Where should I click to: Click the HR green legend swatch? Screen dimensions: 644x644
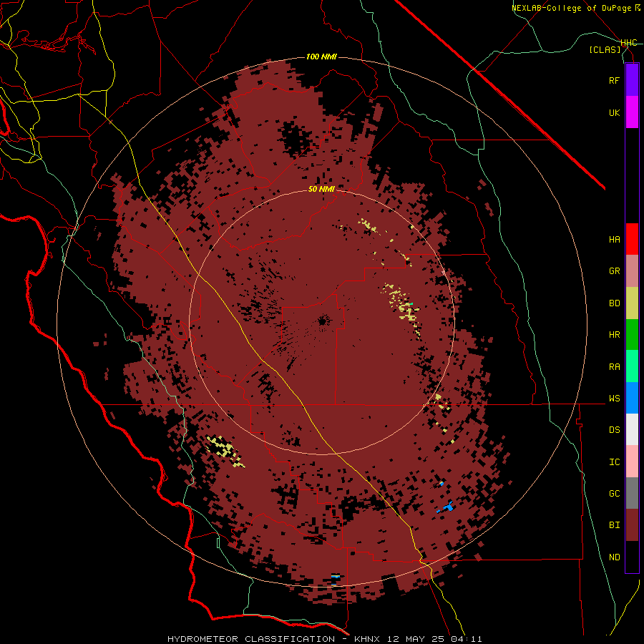click(x=632, y=335)
